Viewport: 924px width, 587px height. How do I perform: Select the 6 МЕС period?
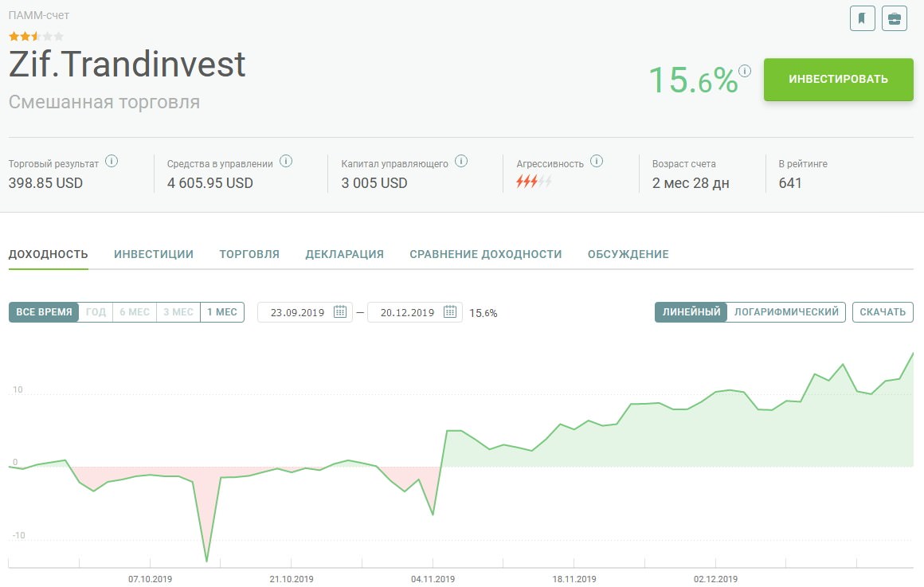coord(135,311)
